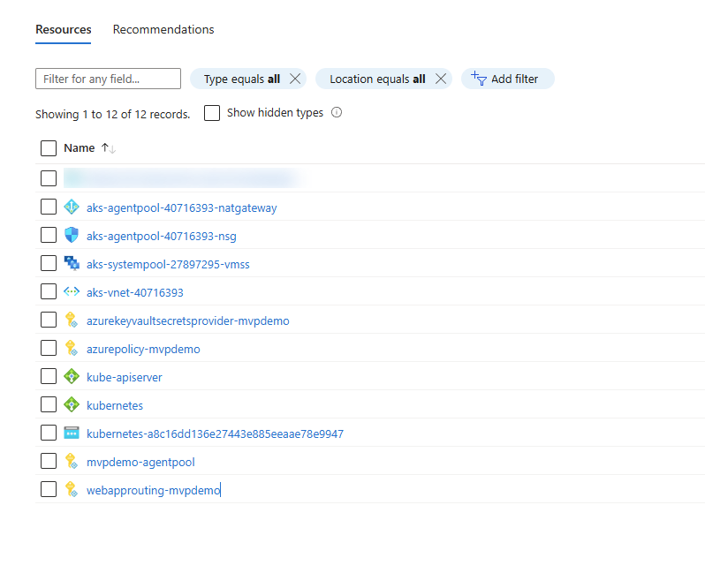This screenshot has width=705, height=588.
Task: Sort by Name using the arrow icon
Action: click(x=109, y=147)
